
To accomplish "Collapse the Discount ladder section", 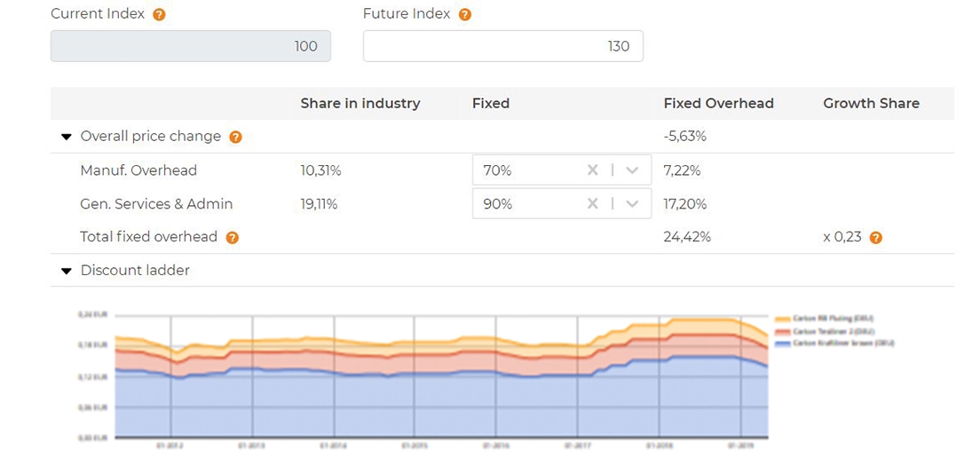I will point(66,271).
